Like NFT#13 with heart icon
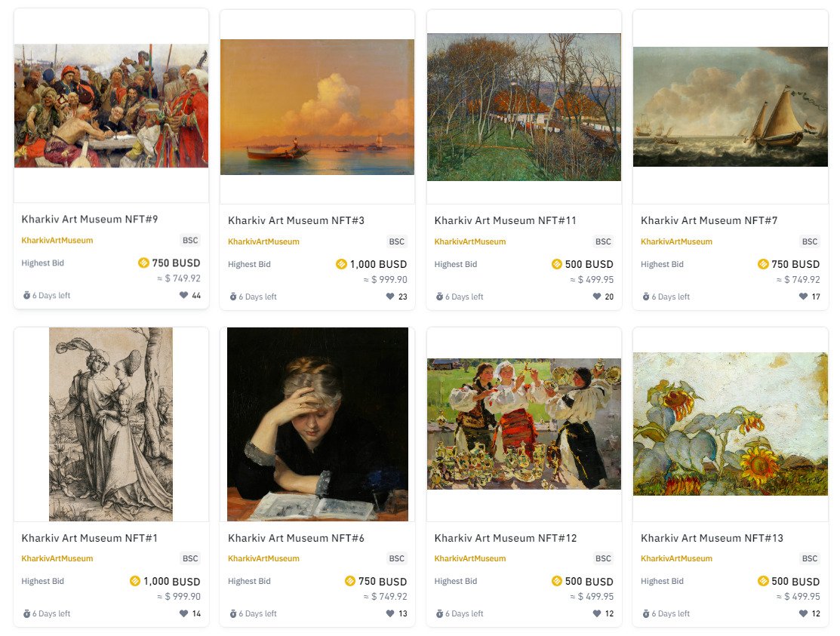 (803, 613)
